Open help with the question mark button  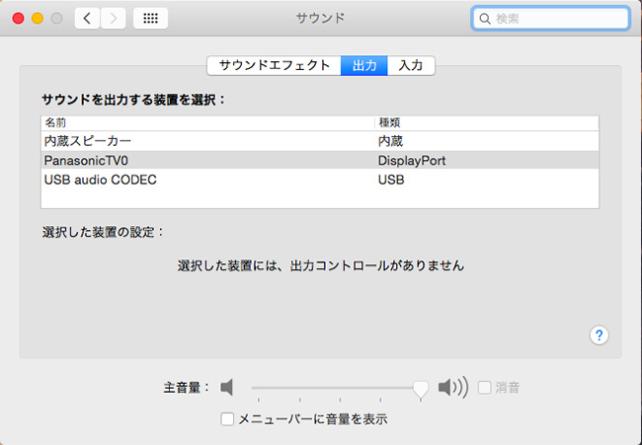599,335
